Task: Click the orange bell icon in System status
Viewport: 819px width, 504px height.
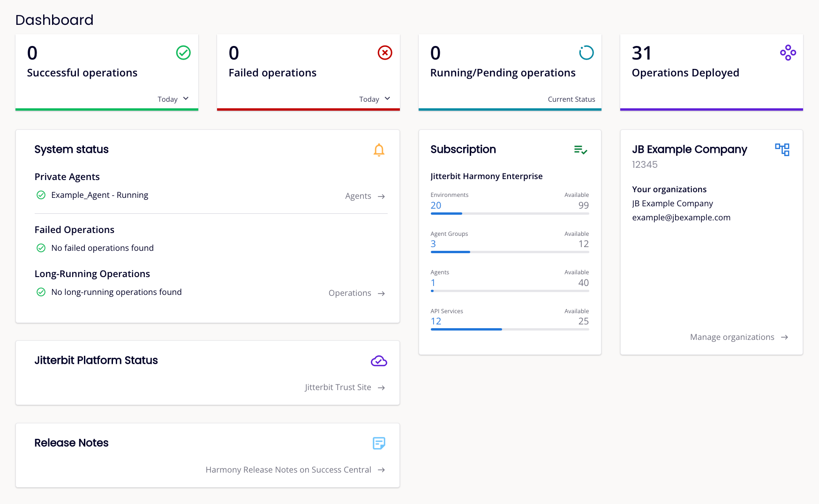Action: tap(379, 150)
